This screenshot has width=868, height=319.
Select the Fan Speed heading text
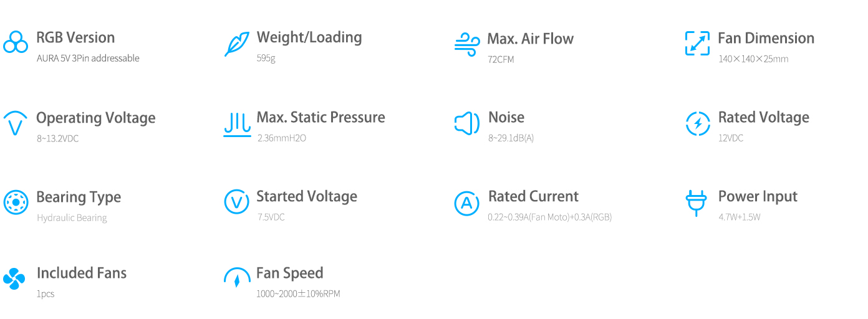point(290,274)
